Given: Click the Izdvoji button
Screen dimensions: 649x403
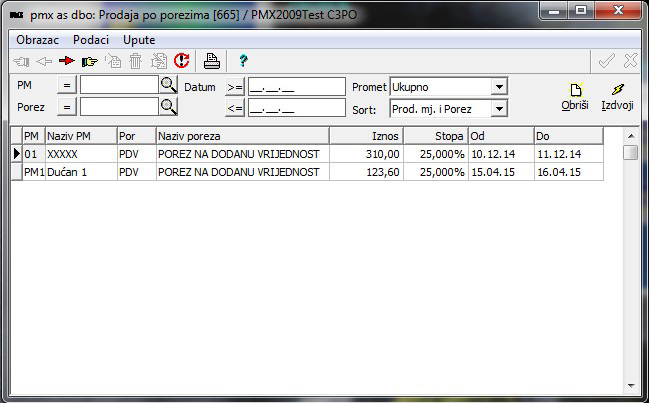Looking at the screenshot, I should pyautogui.click(x=618, y=97).
